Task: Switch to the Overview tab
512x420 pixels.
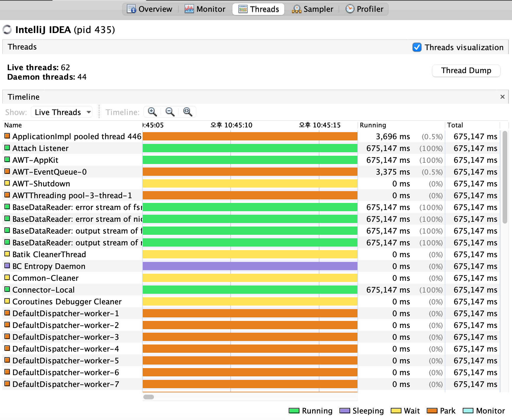Action: pos(150,9)
